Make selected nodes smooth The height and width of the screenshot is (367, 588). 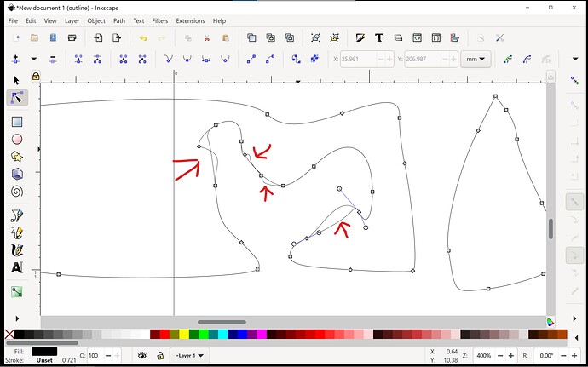[187, 59]
